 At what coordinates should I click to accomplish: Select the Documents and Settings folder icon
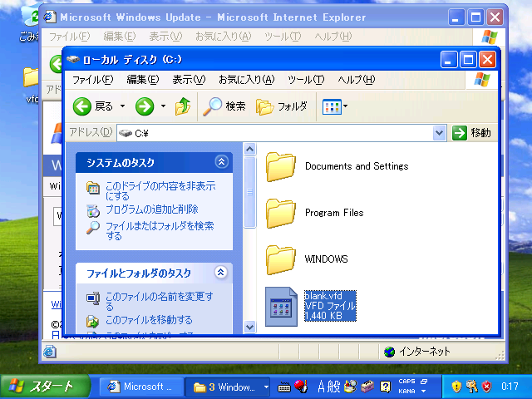281,166
